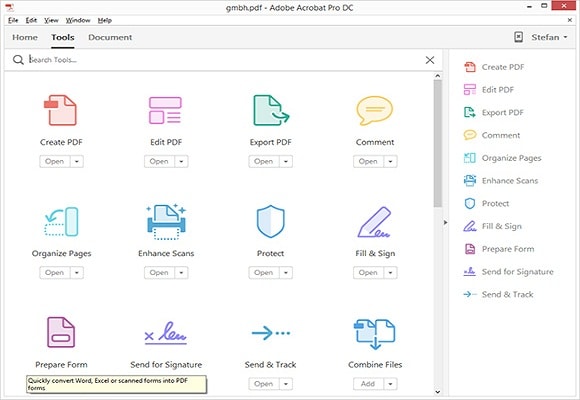Select the Send for Signature grid icon

click(x=166, y=333)
